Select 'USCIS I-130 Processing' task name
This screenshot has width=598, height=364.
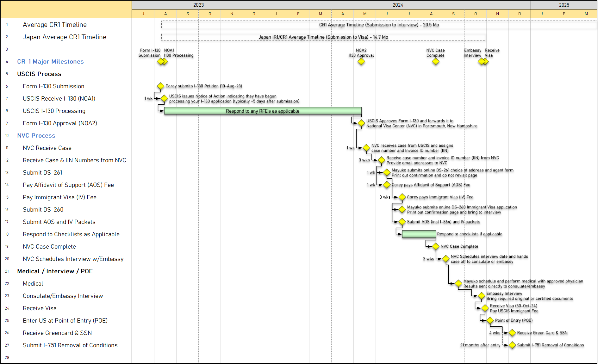click(54, 111)
